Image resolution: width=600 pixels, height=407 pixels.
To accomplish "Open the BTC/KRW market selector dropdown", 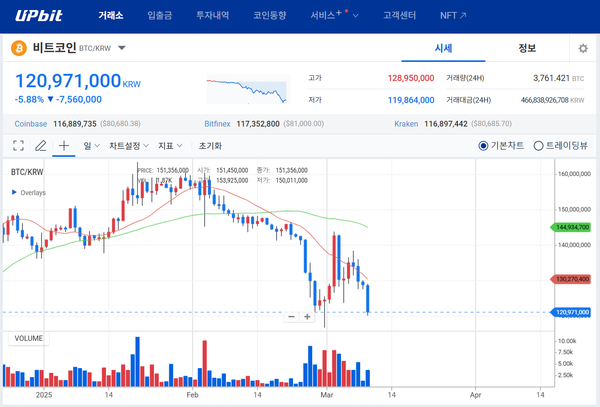I will coord(122,48).
